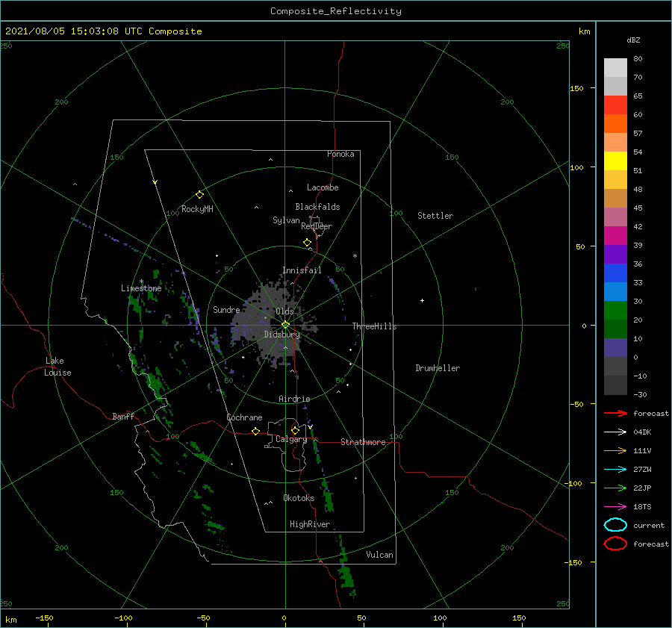Click the Cochrane town label
Image resolution: width=672 pixels, height=628 pixels.
tap(244, 417)
